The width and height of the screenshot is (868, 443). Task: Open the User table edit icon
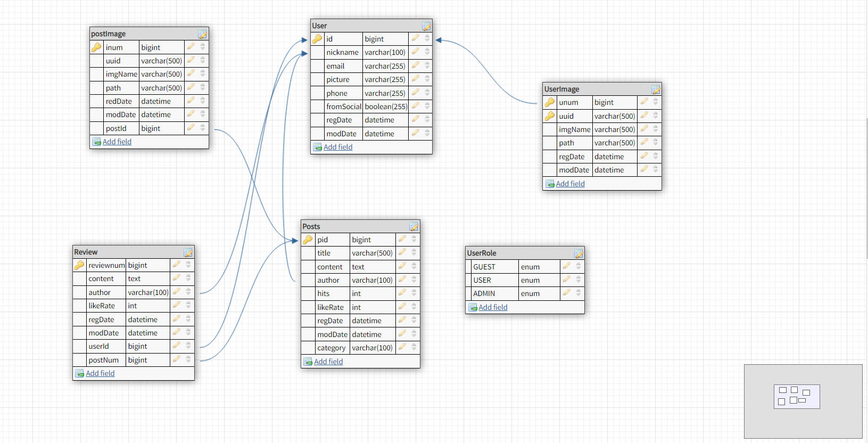(426, 26)
